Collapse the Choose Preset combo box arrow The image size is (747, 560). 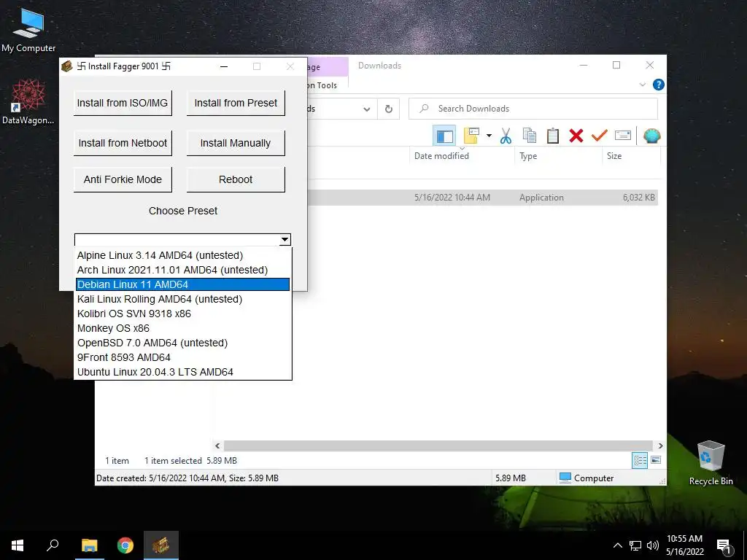point(285,239)
